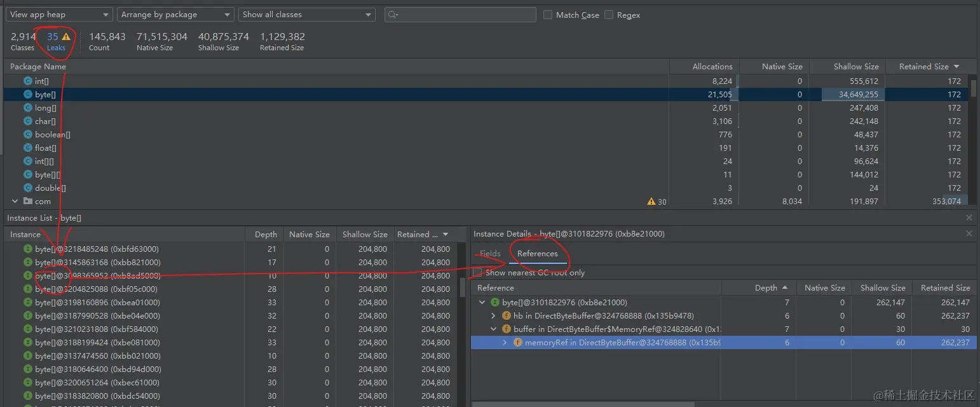The width and height of the screenshot is (980, 407).
Task: Select the char[] class icon
Action: pyautogui.click(x=28, y=121)
